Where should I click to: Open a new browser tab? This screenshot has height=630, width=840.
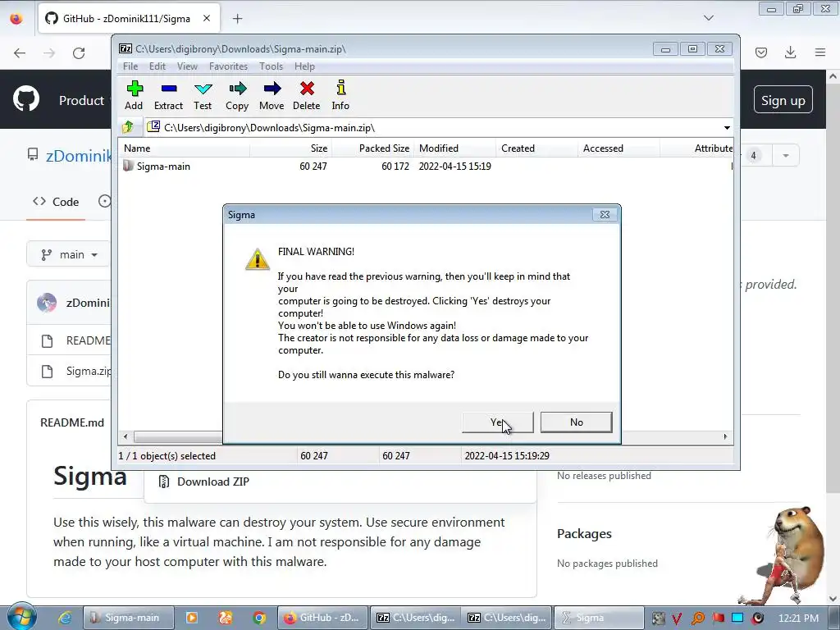point(237,19)
